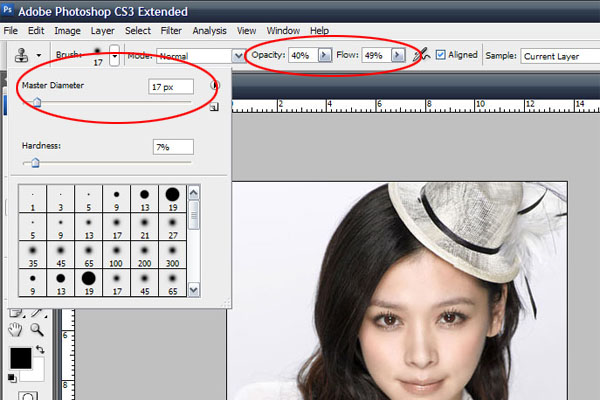Screen dimensions: 600x400
Task: Select the Zoom tool
Action: (37, 329)
